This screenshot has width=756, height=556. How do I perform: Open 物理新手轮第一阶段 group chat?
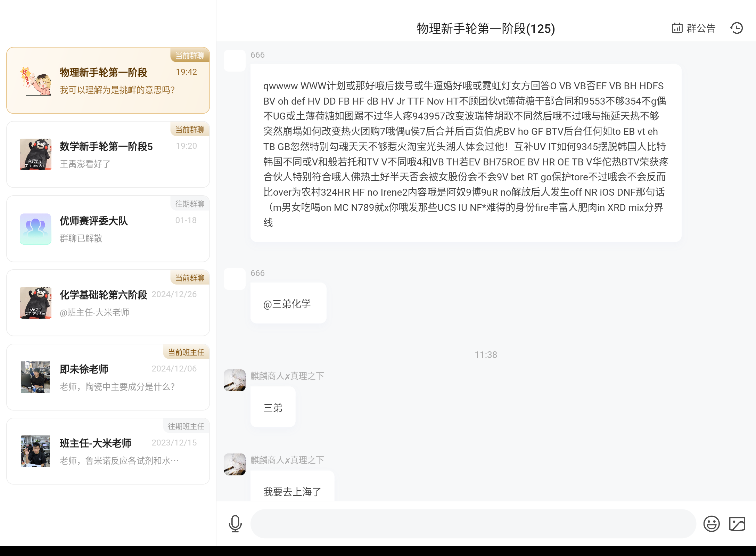coord(108,81)
